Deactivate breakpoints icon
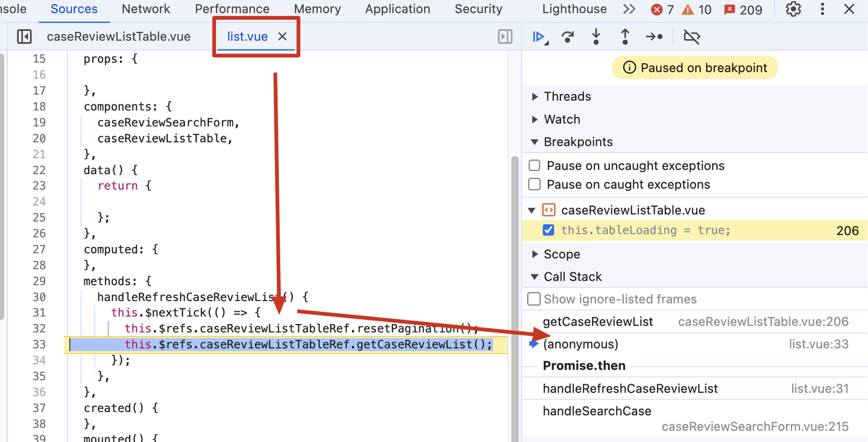The image size is (868, 442). 691,37
